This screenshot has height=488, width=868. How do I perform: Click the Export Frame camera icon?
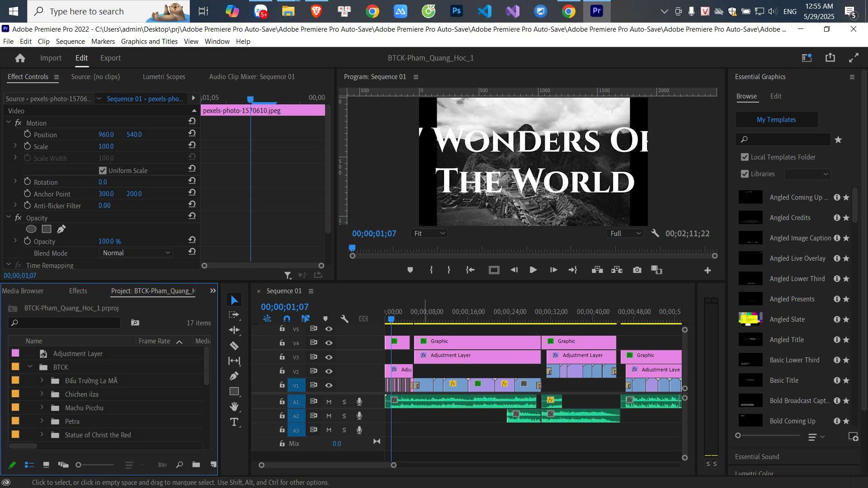637,270
